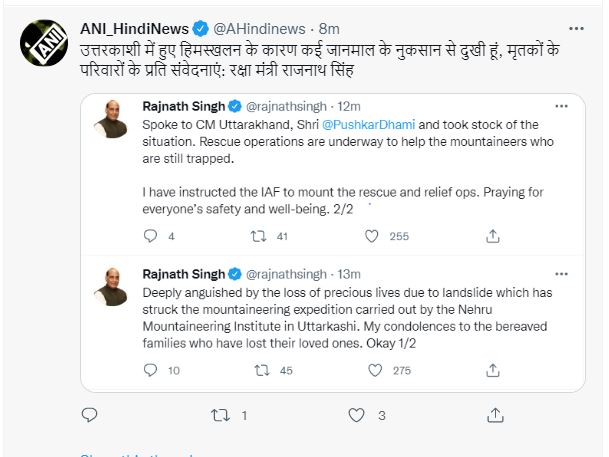Reply to the ANI_HindiNews tweet
The height and width of the screenshot is (457, 609).
89,414
